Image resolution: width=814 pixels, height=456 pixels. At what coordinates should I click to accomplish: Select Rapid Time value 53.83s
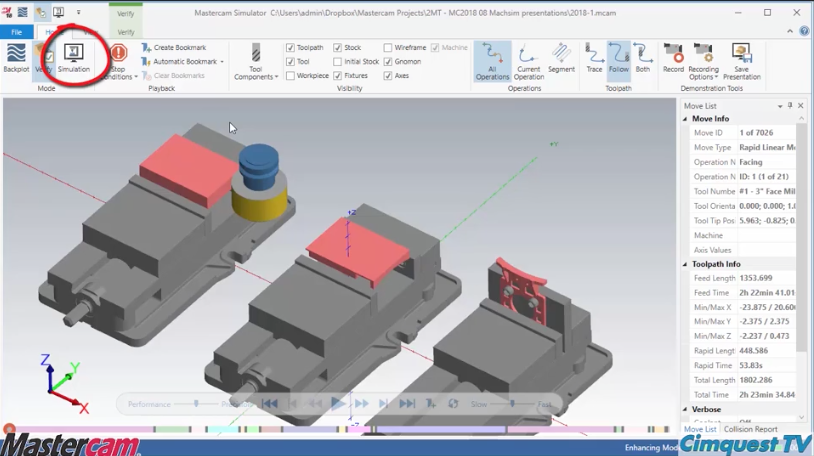click(x=754, y=366)
